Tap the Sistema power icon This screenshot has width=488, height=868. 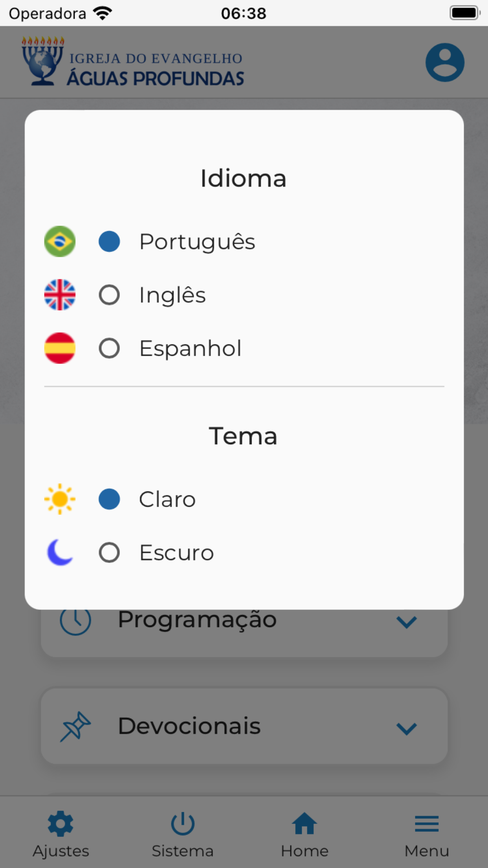coord(183,824)
